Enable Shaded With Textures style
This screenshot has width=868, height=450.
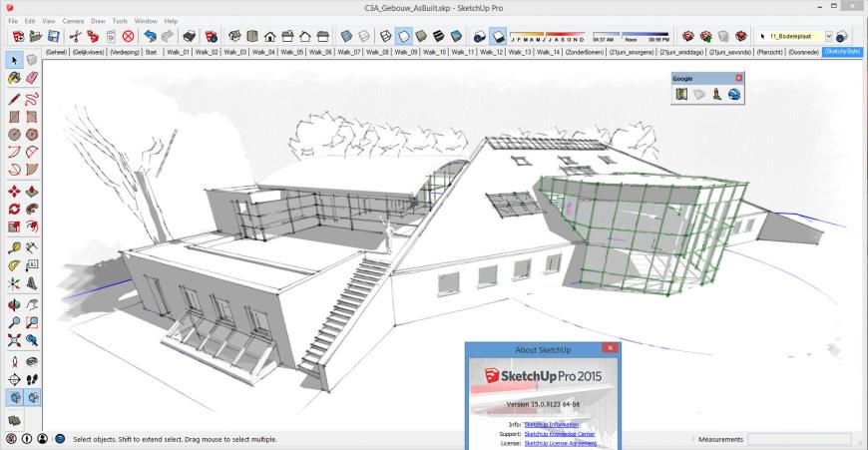439,37
